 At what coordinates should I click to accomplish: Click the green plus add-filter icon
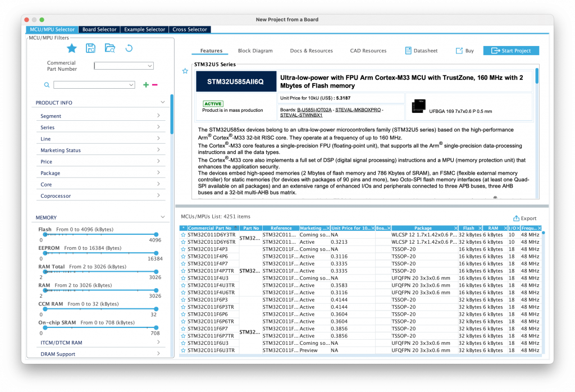pos(146,85)
